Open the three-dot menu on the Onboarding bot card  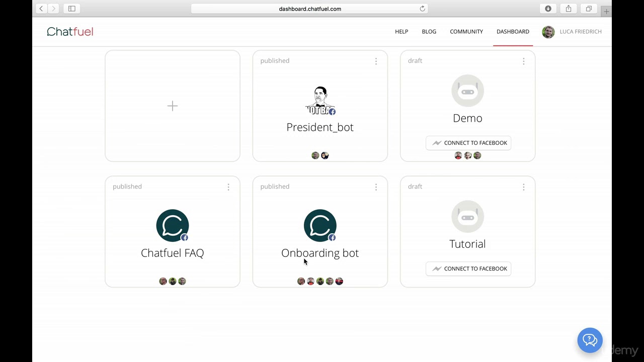coord(376,187)
